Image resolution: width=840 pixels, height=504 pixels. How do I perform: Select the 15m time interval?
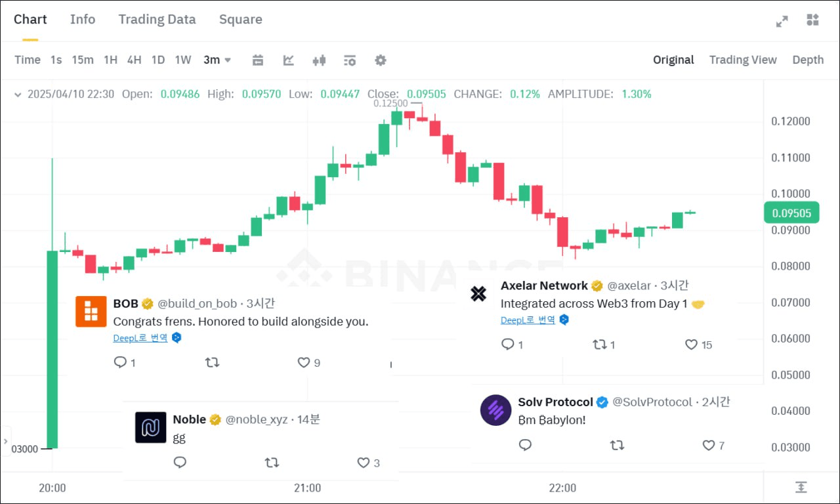coord(83,60)
